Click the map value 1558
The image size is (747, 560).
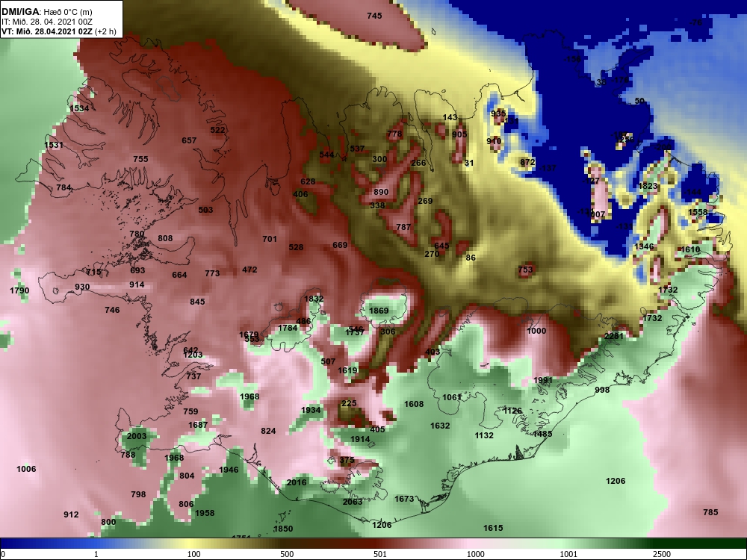coord(698,212)
